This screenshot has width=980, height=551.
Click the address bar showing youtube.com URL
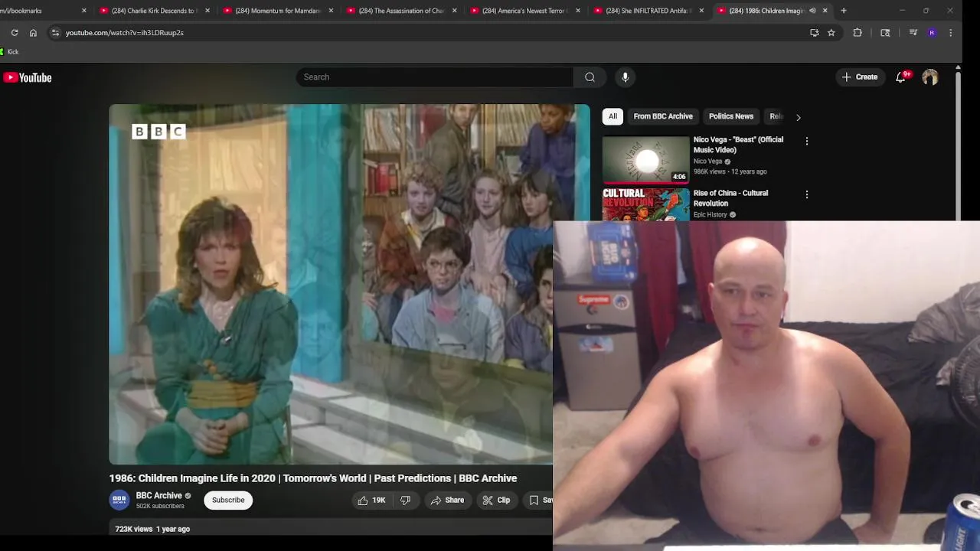pyautogui.click(x=429, y=33)
